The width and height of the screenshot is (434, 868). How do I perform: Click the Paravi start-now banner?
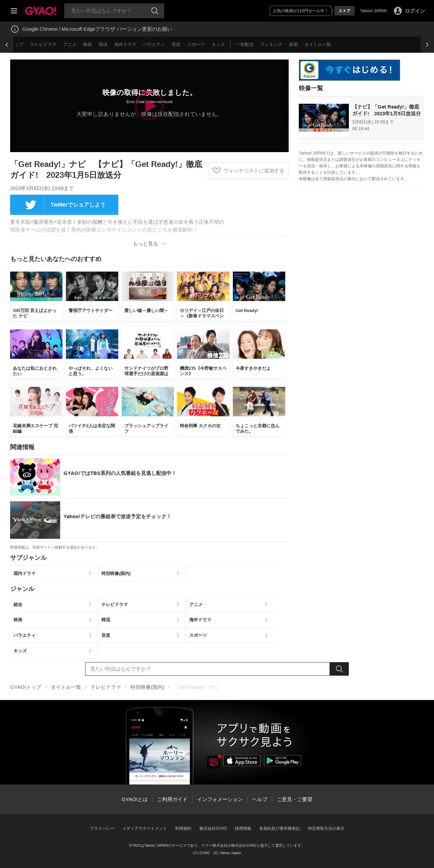tap(349, 70)
